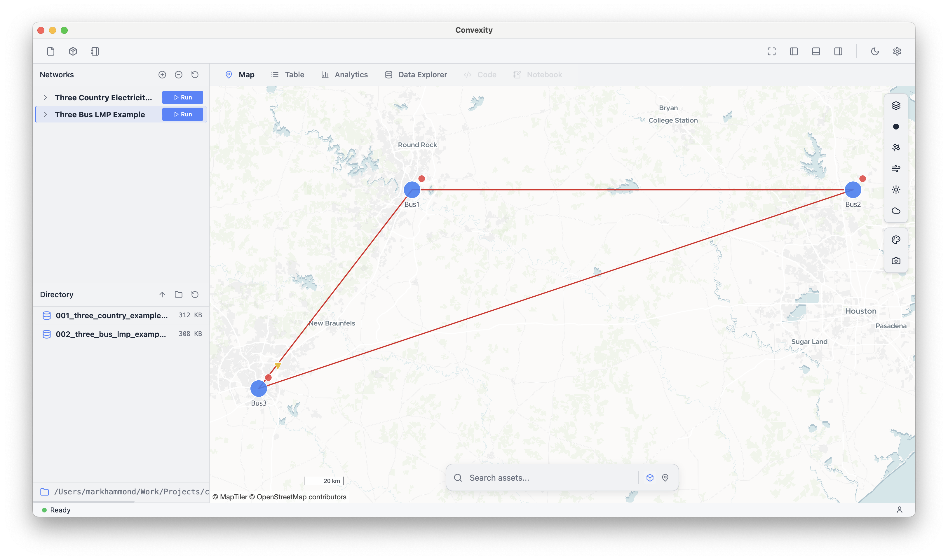Click the map scale bar
This screenshot has height=560, width=948.
[324, 481]
